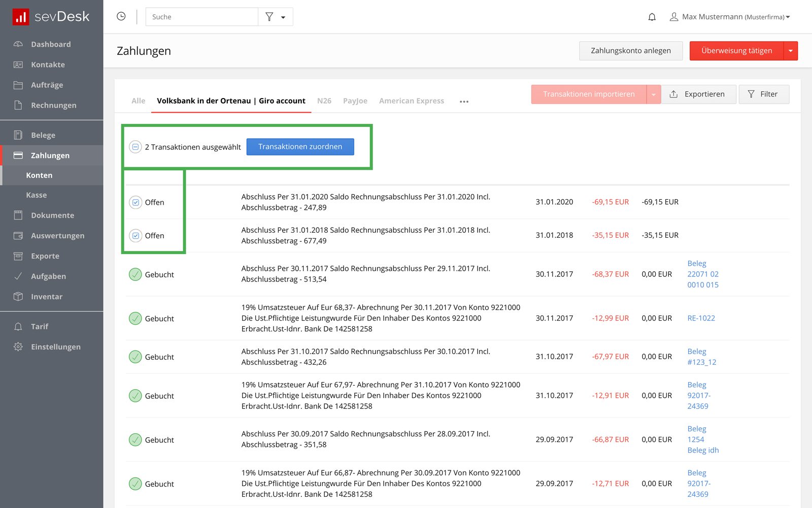Select Konten submenu item

(x=51, y=175)
